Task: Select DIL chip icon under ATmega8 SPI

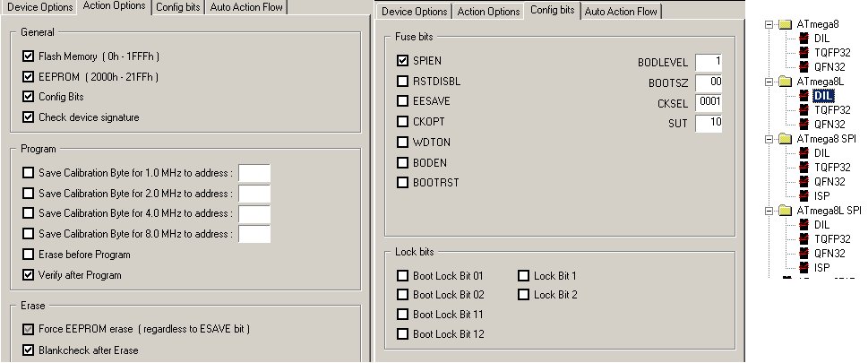Action: click(804, 153)
